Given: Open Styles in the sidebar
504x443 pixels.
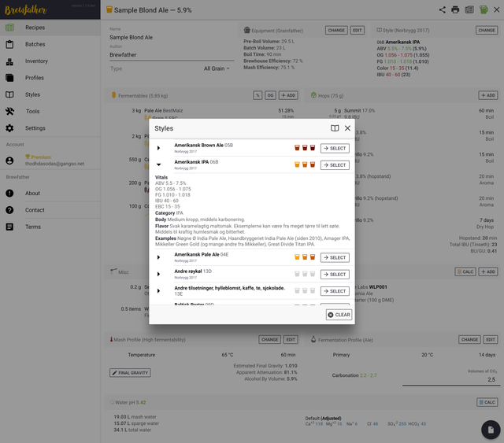Looking at the screenshot, I should pyautogui.click(x=50, y=94).
